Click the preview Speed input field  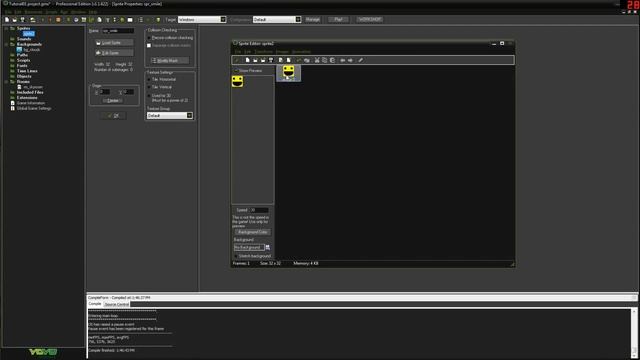(x=259, y=210)
